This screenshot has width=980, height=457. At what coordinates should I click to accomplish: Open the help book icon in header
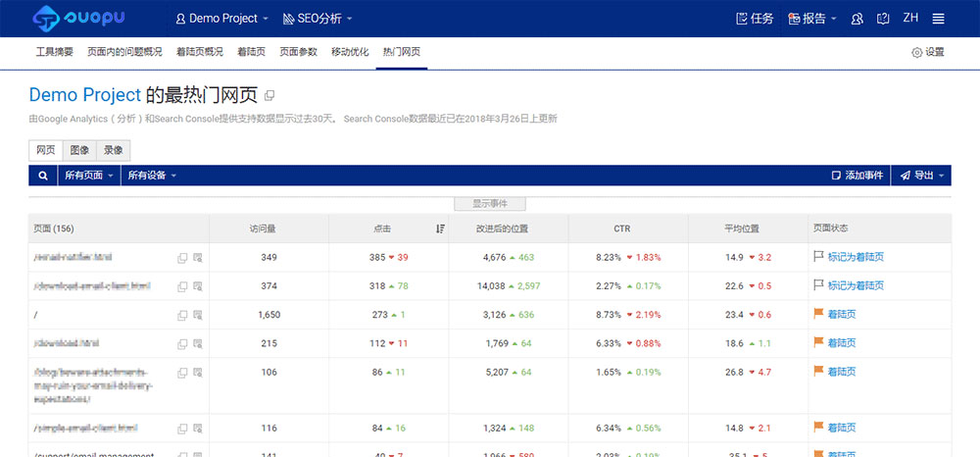(883, 19)
